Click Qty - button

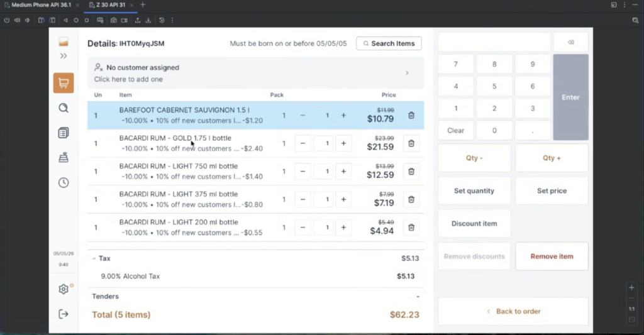point(474,158)
